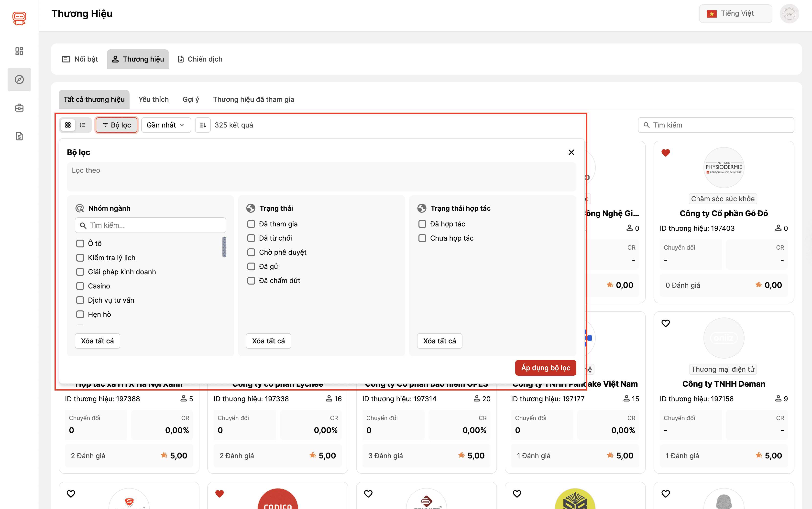
Task: Open the Yêu thích tab
Action: [153, 99]
